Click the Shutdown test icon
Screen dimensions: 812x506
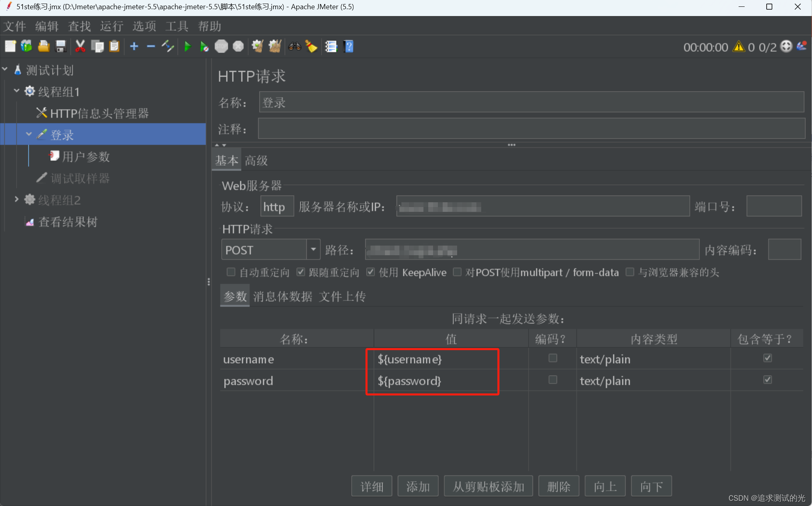point(238,47)
